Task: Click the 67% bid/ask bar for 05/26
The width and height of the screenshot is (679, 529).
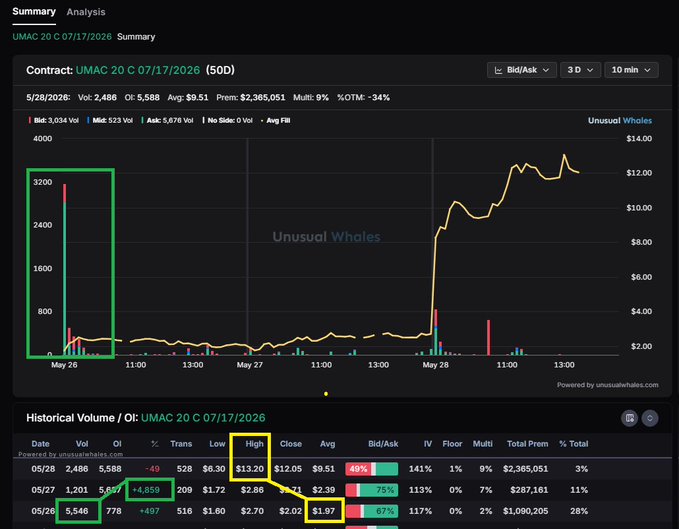Action: tap(372, 511)
